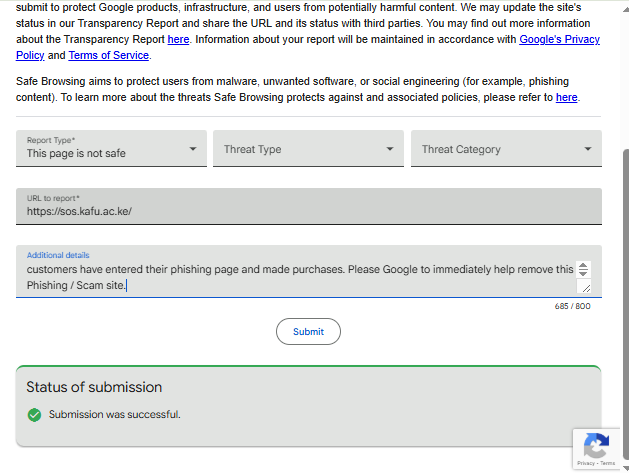
Task: Open the Threat Category dropdown
Action: click(x=505, y=149)
